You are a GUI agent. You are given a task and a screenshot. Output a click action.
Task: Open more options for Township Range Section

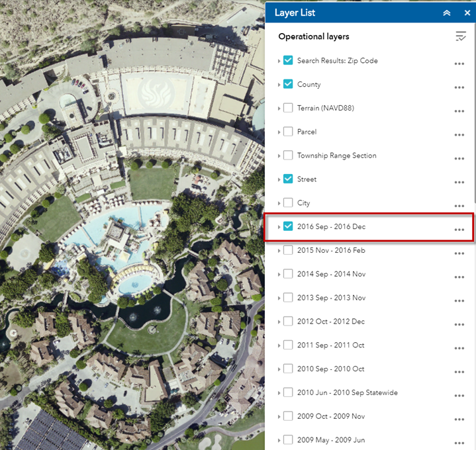pos(459,159)
